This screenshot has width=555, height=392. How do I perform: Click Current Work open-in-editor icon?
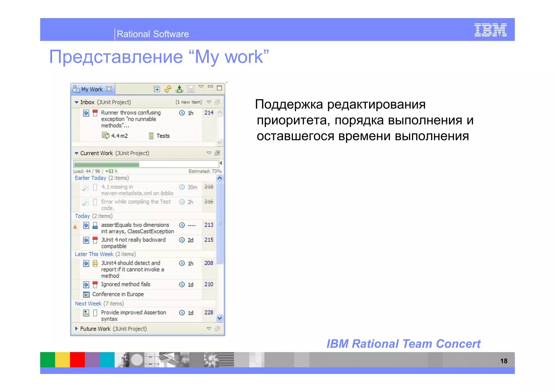tap(217, 153)
